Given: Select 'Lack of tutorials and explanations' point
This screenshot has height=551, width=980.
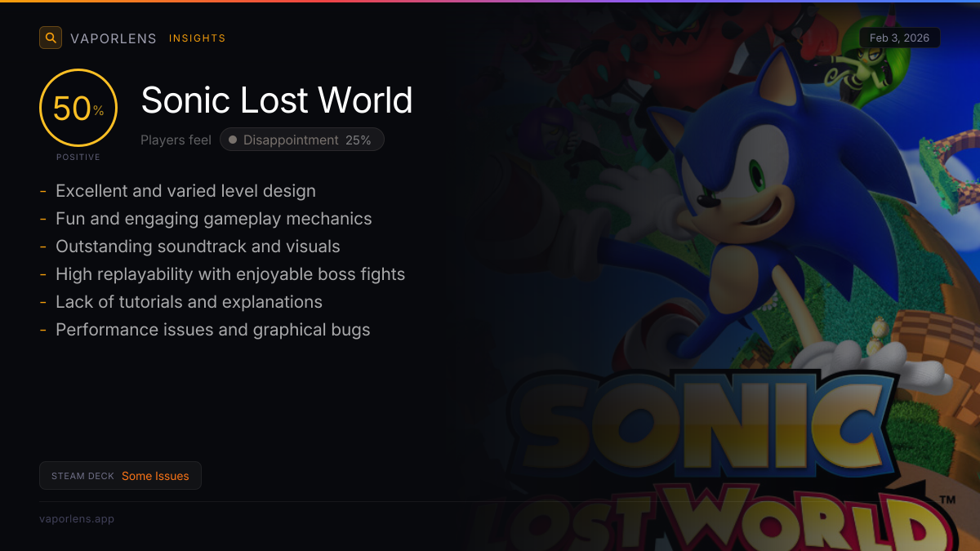Looking at the screenshot, I should 189,302.
